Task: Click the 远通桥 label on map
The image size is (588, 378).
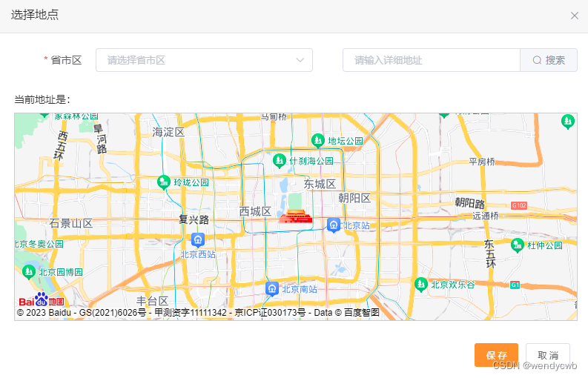Action: pyautogui.click(x=485, y=216)
